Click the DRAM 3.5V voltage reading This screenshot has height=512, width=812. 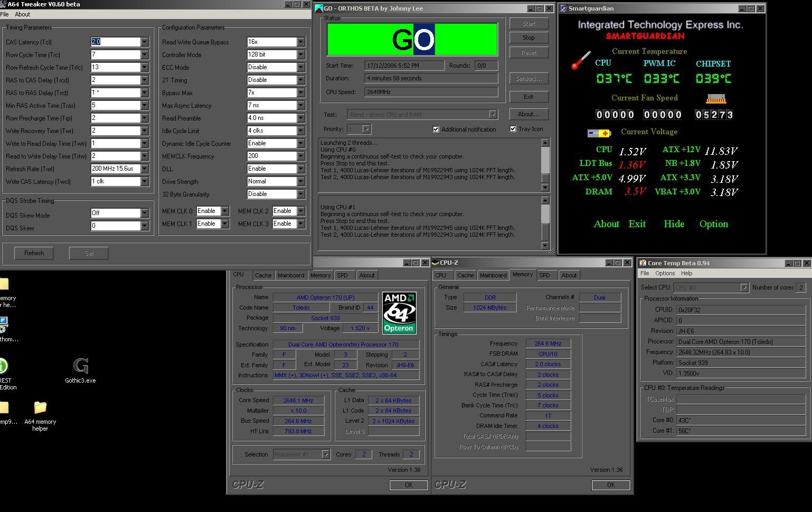pos(635,191)
